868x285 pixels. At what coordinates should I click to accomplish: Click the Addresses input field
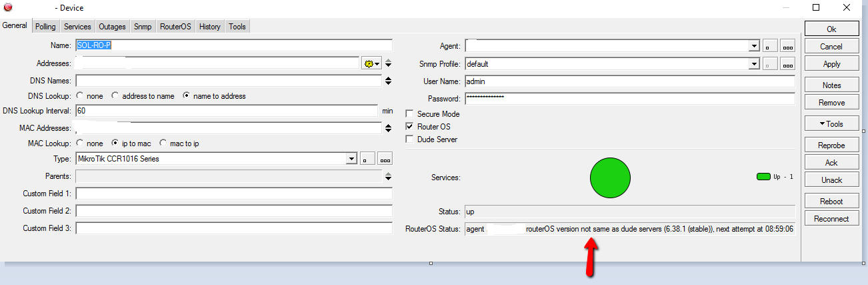(x=217, y=63)
